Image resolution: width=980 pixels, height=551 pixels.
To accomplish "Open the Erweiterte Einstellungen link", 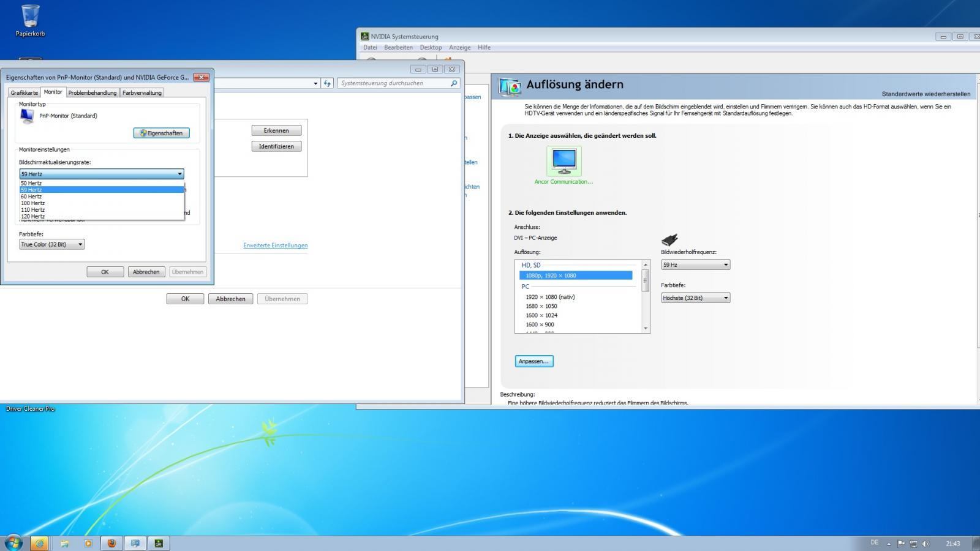I will 276,246.
